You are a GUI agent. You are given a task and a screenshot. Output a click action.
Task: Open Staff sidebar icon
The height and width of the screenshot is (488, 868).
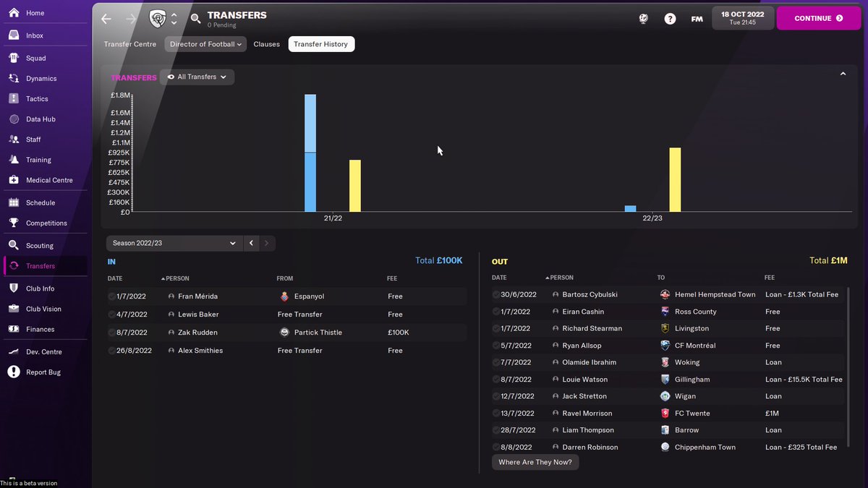[x=13, y=140]
